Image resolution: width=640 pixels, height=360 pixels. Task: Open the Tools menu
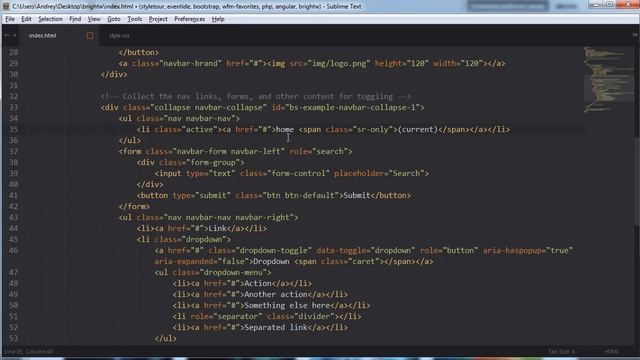point(135,19)
